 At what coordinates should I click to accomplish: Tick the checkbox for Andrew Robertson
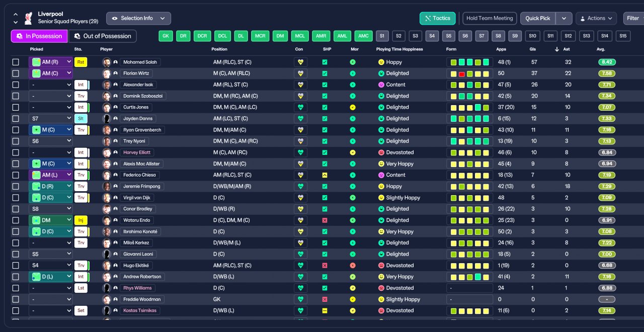click(16, 277)
